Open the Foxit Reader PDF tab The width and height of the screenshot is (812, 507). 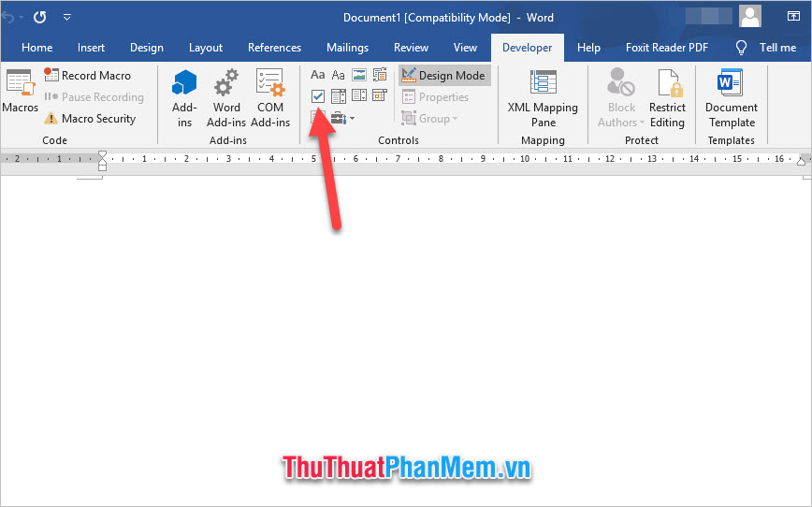(x=667, y=48)
